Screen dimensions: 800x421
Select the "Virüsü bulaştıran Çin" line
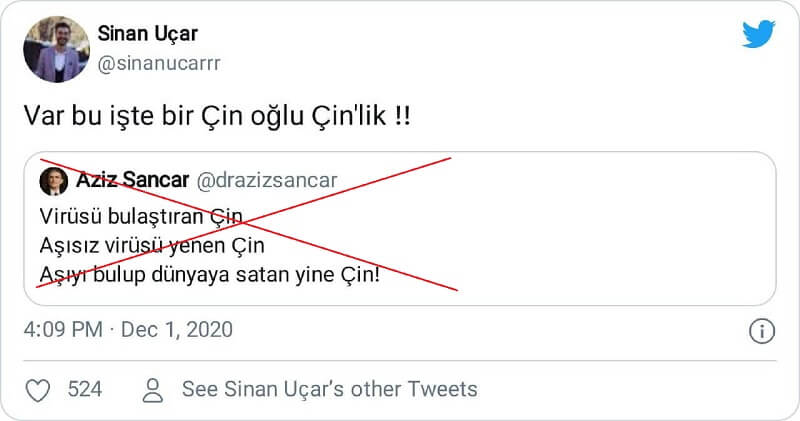pos(141,217)
